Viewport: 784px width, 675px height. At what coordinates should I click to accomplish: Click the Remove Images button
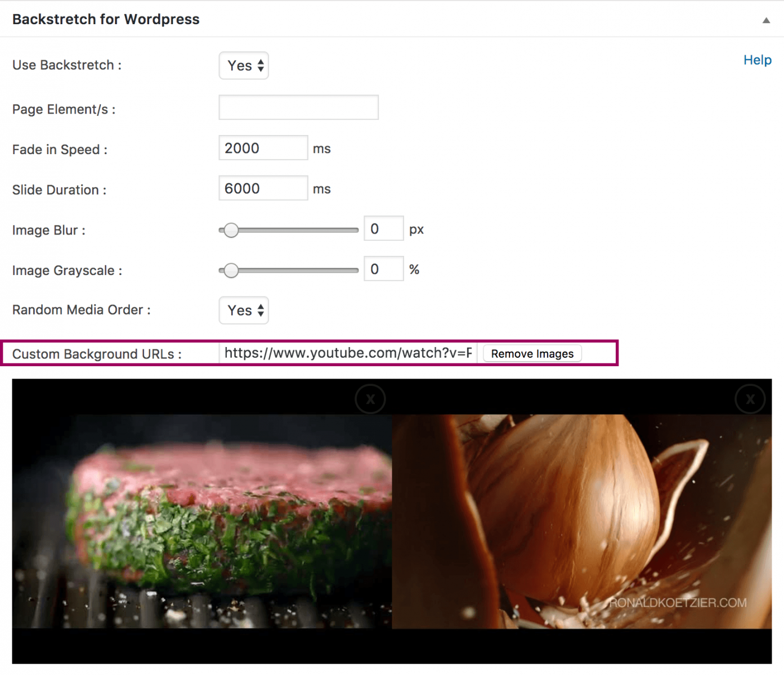532,354
